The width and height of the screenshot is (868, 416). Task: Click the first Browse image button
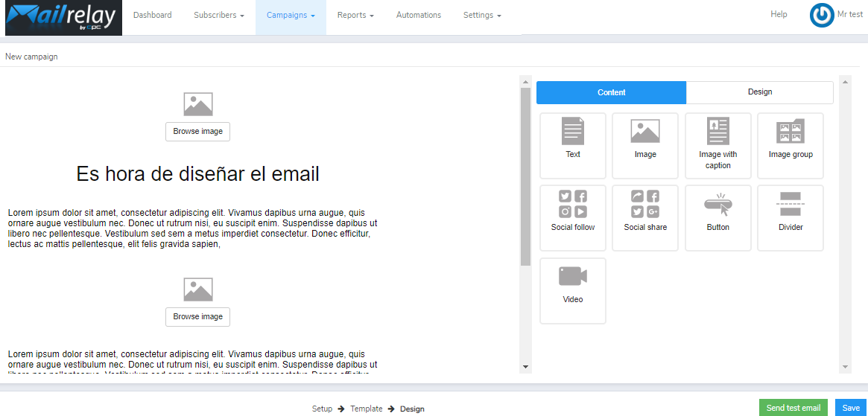[197, 132]
